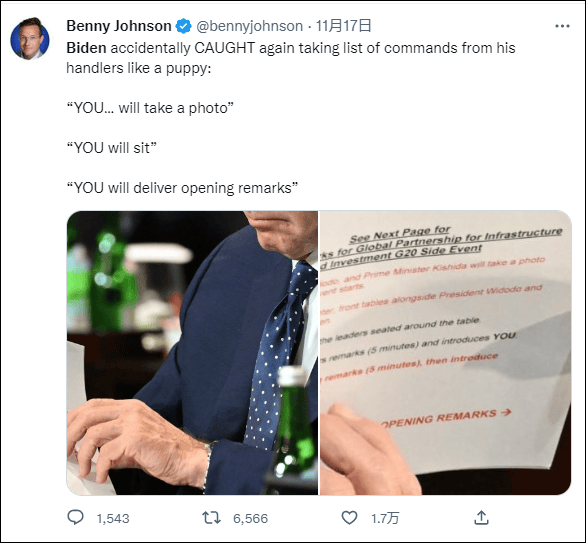View the 1,543 replies count
586x543 pixels.
click(x=113, y=518)
